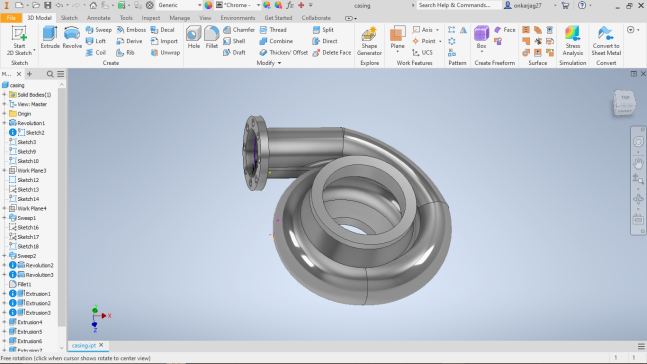Open Shape Generator
Screen dimensions: 647x364
[x=369, y=40]
